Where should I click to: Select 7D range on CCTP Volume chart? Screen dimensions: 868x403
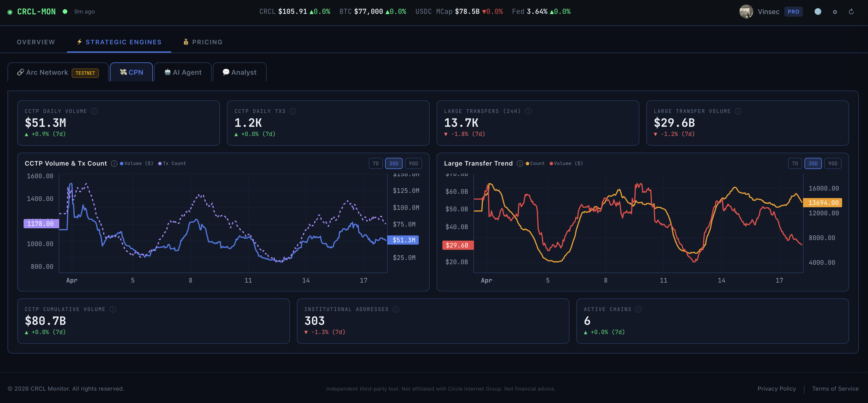(375, 163)
